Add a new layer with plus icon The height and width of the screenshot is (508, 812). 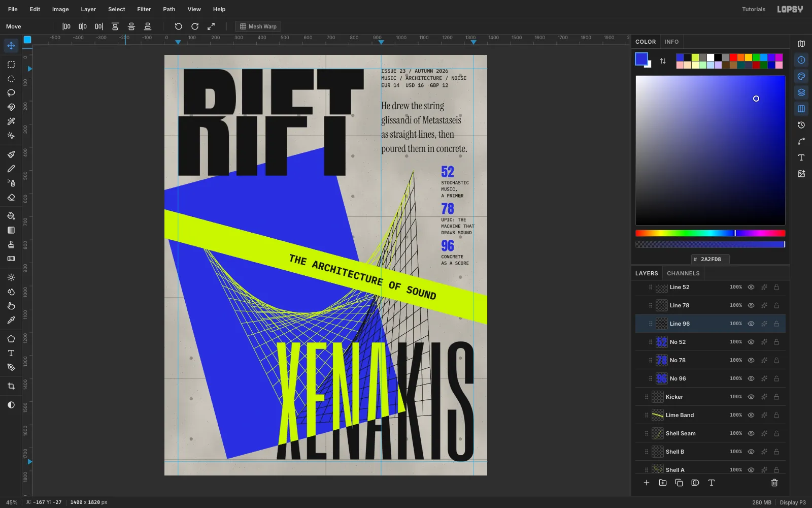647,483
